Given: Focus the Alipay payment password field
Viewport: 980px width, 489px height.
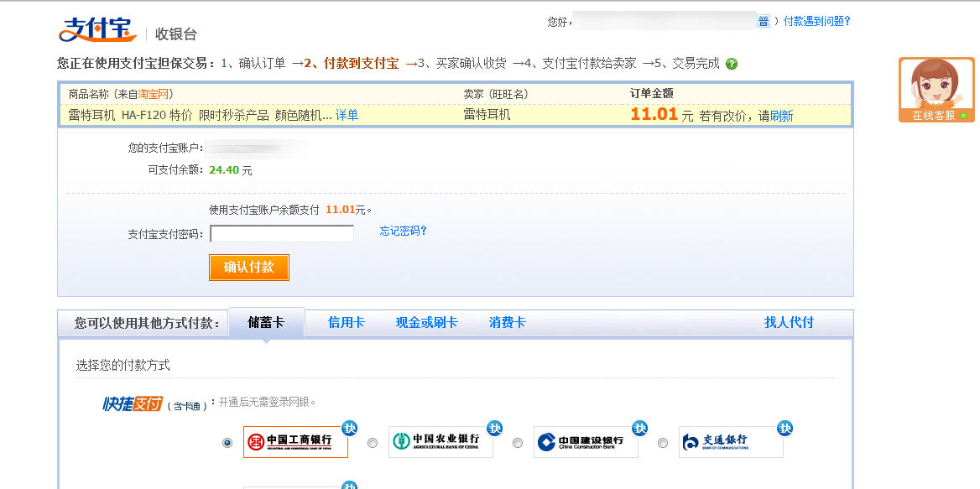Looking at the screenshot, I should click(282, 234).
